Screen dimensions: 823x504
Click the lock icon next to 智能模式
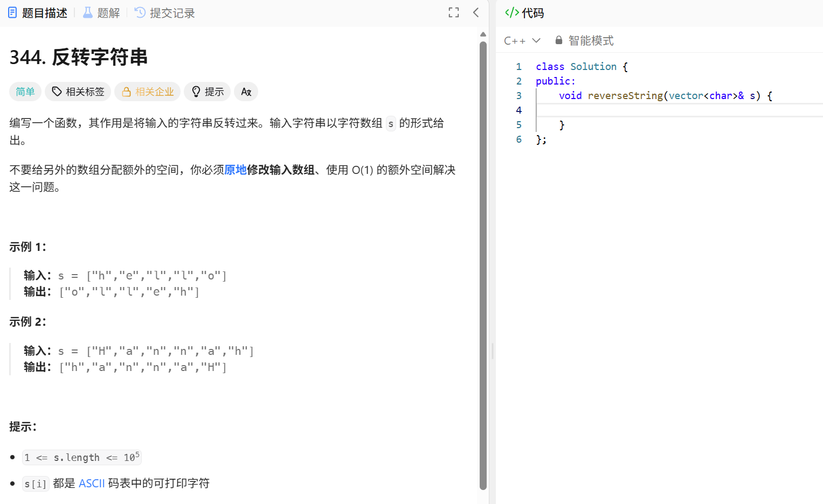558,39
